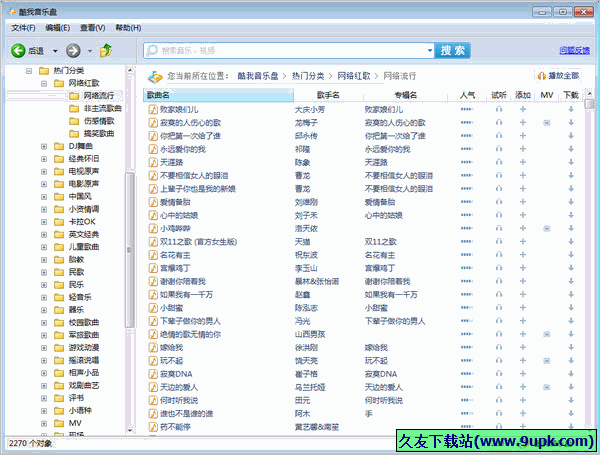This screenshot has width=600, height=455.
Task: Click the add icon for 名花有主
Action: coord(523,255)
